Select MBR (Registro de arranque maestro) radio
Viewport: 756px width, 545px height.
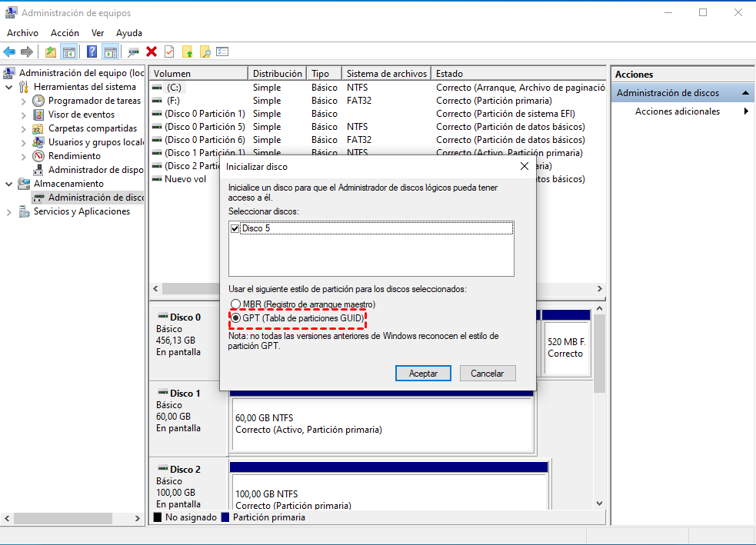[x=235, y=304]
